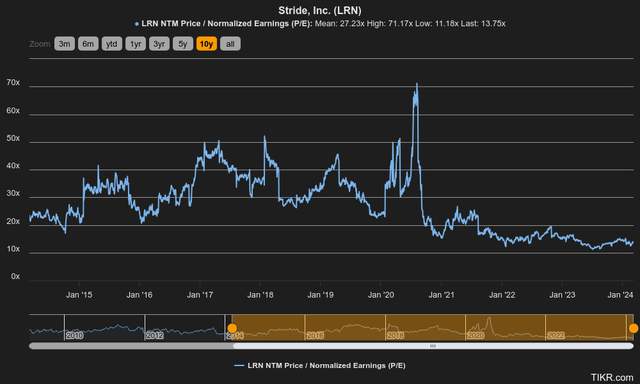Grab the right orange range handle
Image resolution: width=640 pixels, height=384 pixels.
(x=633, y=328)
